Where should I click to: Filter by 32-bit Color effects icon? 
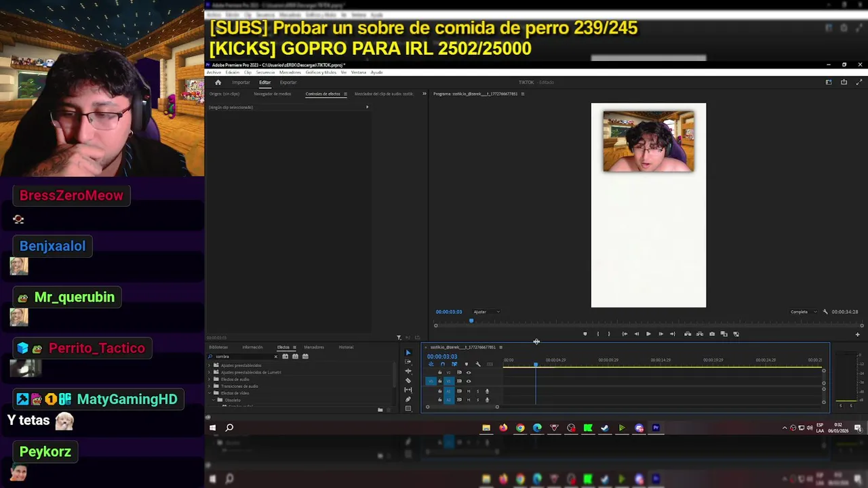click(295, 357)
